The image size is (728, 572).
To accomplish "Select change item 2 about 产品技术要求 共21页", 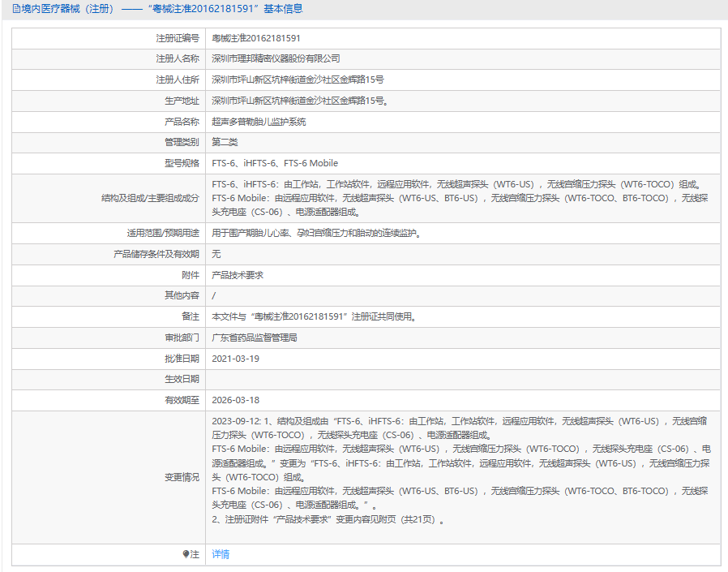I will coord(328,519).
